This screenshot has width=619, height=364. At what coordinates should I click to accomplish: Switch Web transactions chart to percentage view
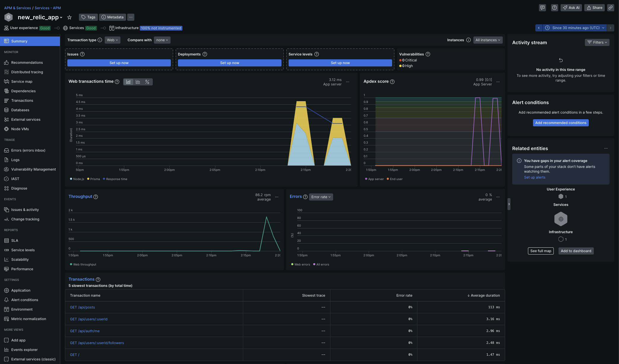[147, 82]
